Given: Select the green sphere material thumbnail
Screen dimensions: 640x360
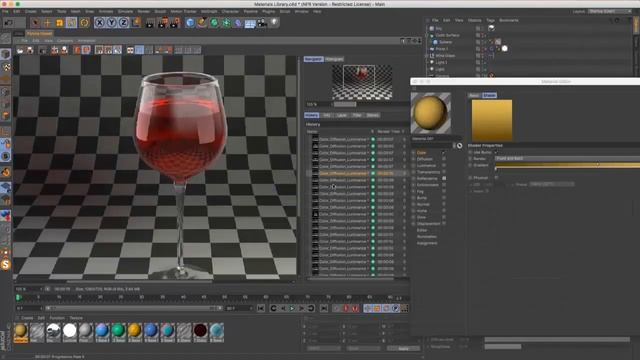Looking at the screenshot, I should click(x=118, y=331).
